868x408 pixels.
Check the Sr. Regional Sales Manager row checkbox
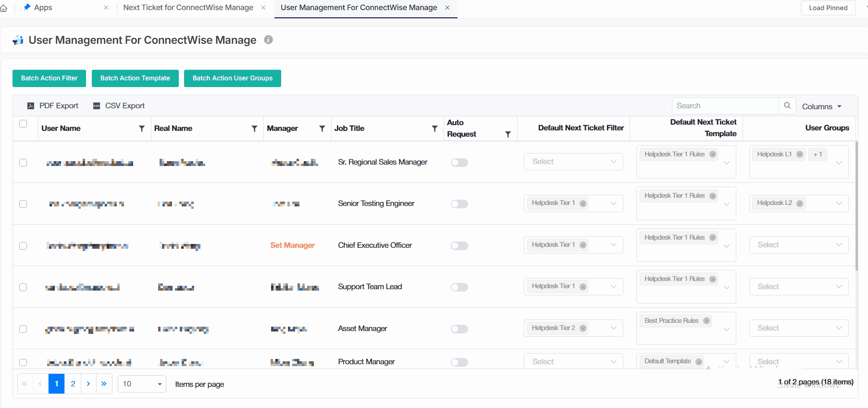23,163
